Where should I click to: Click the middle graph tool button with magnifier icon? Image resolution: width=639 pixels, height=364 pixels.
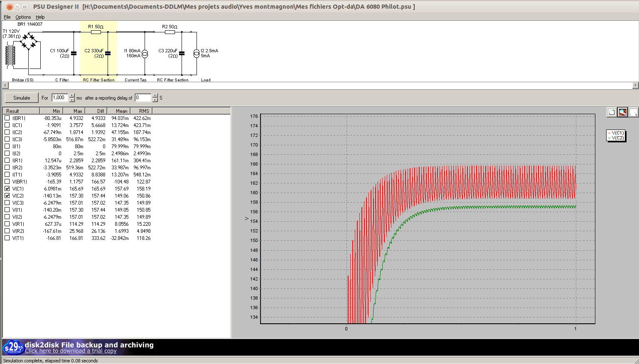coord(622,112)
